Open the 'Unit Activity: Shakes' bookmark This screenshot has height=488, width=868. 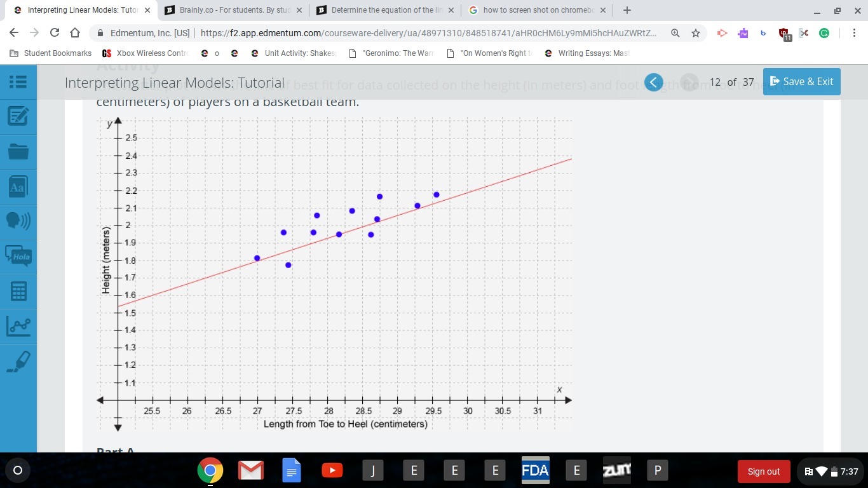[x=293, y=53]
